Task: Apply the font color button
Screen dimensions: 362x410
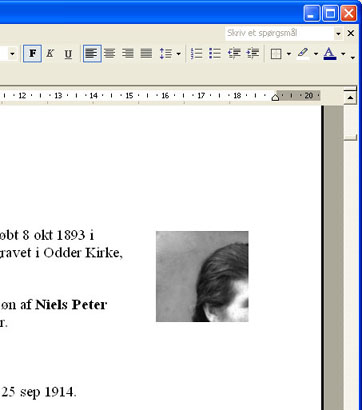Action: click(x=330, y=53)
